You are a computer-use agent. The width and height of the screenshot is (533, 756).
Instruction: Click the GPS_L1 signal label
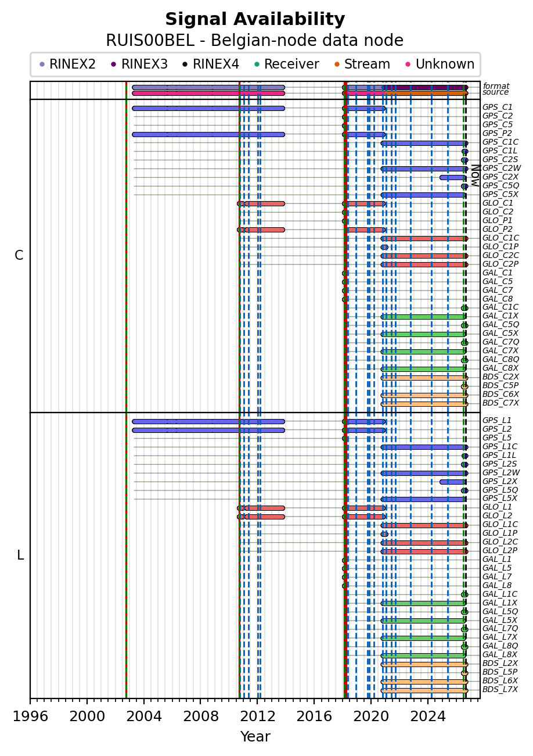(x=497, y=421)
